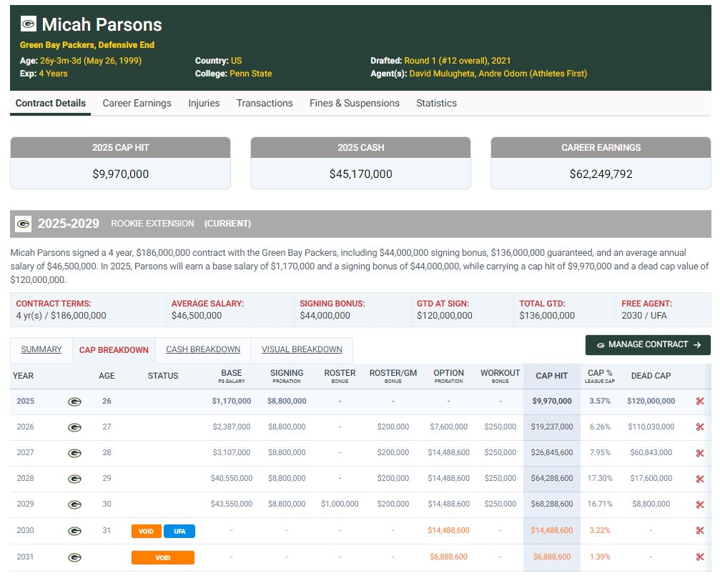Click the blue UFA badge in the 2030 row
This screenshot has height=588, width=720.
(179, 531)
